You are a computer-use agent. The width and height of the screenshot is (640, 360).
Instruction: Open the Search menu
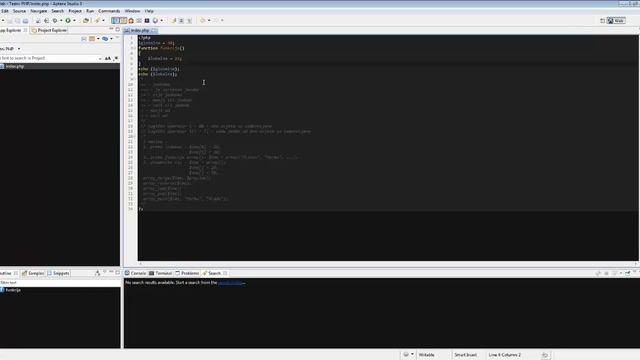pyautogui.click(x=58, y=11)
